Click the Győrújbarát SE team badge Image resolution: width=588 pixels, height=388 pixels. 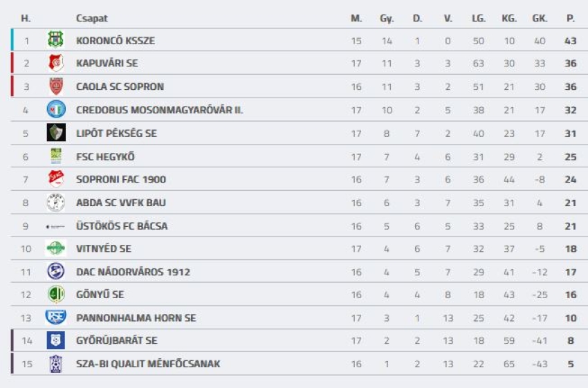tap(55, 340)
